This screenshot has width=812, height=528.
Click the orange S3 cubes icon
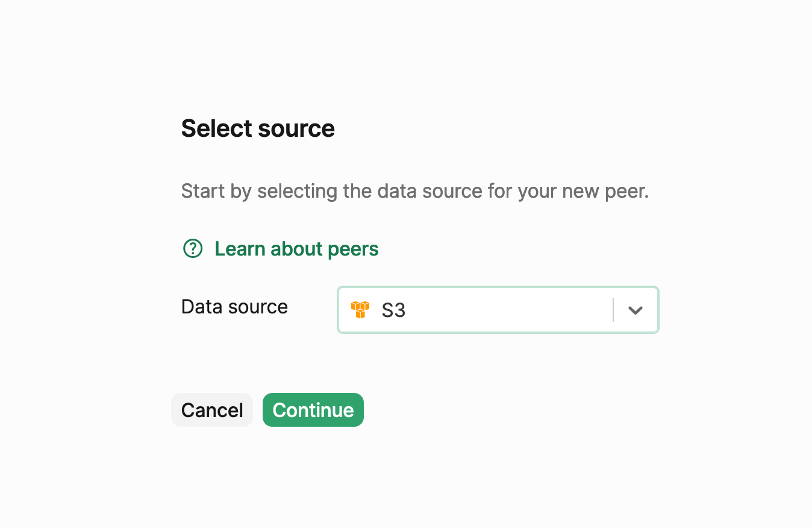click(360, 310)
